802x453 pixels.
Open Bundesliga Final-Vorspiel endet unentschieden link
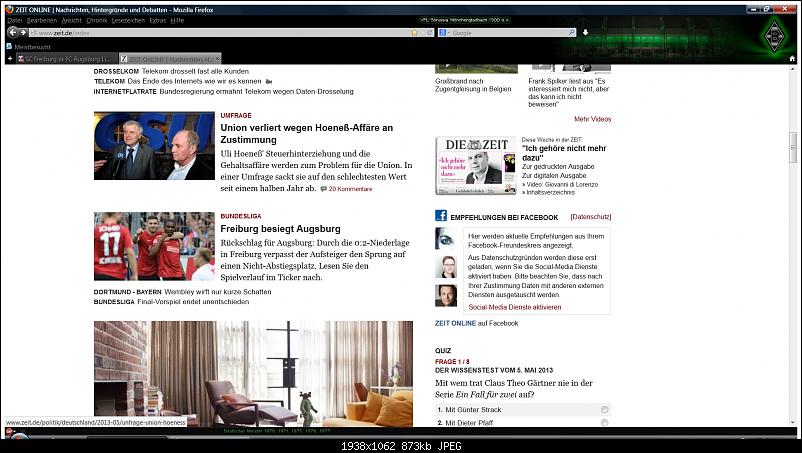171,302
